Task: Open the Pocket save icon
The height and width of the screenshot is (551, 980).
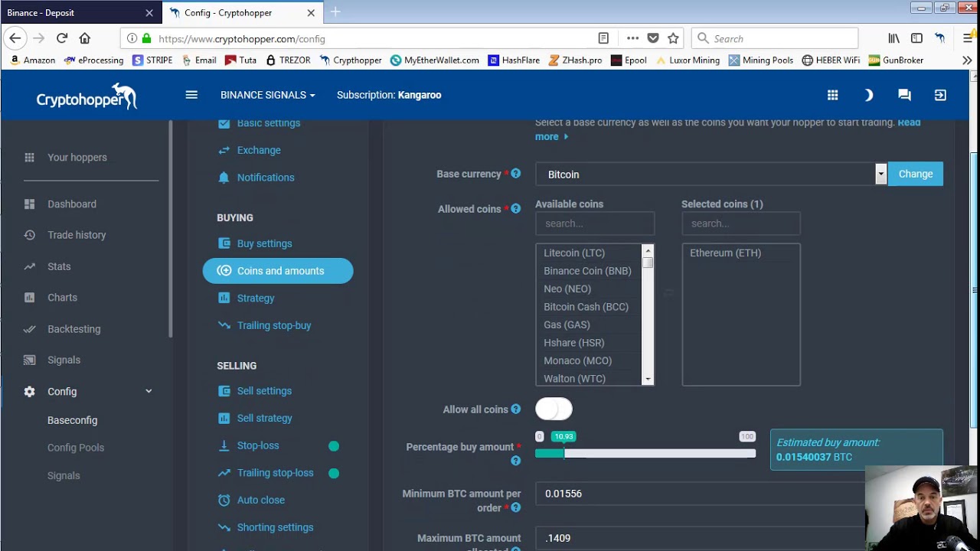Action: coord(653,38)
